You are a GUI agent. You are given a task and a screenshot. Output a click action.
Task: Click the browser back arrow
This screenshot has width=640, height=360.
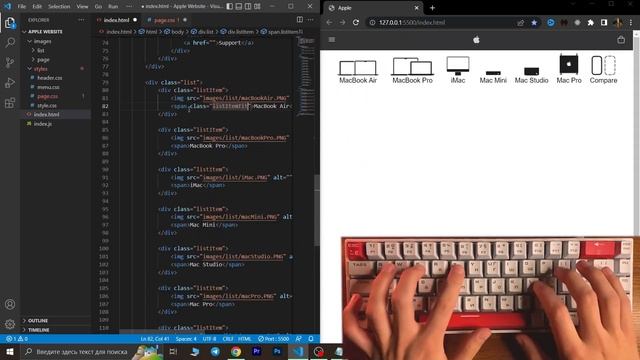point(329,22)
